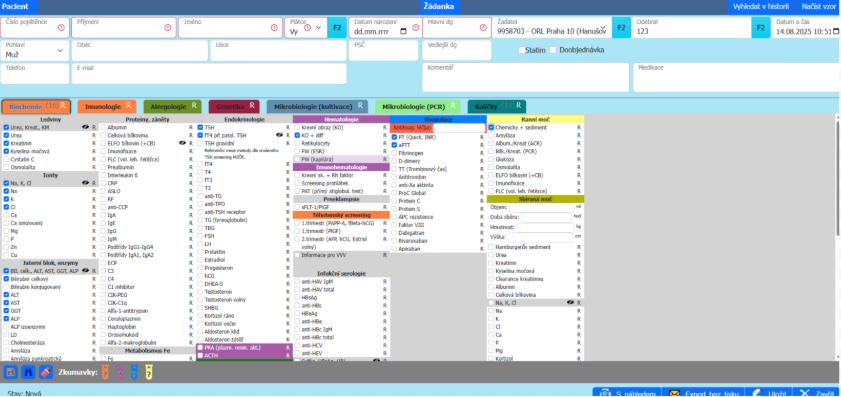841x397 pixels.
Task: Click the yellow test tube icon
Action: (x=149, y=371)
